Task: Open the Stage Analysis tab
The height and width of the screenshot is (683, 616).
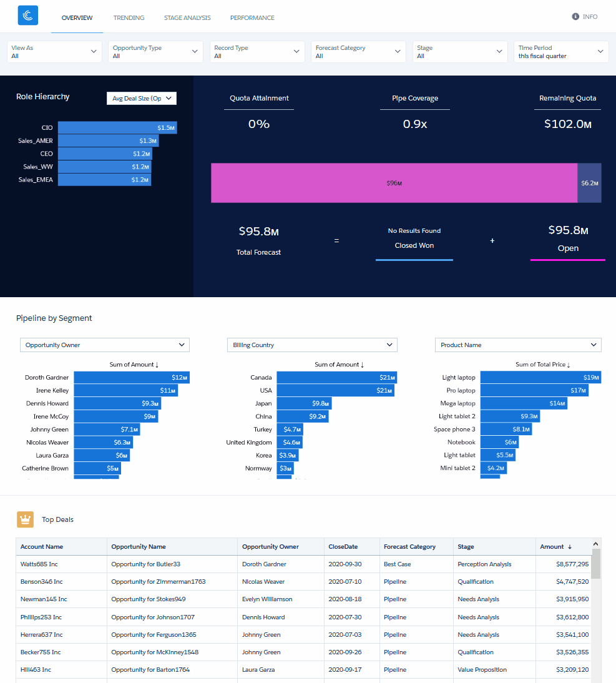Action: 187,17
